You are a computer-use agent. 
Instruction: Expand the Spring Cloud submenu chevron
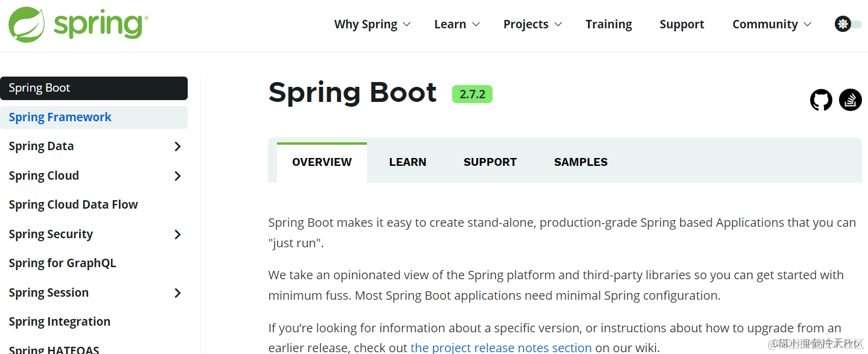click(x=177, y=176)
